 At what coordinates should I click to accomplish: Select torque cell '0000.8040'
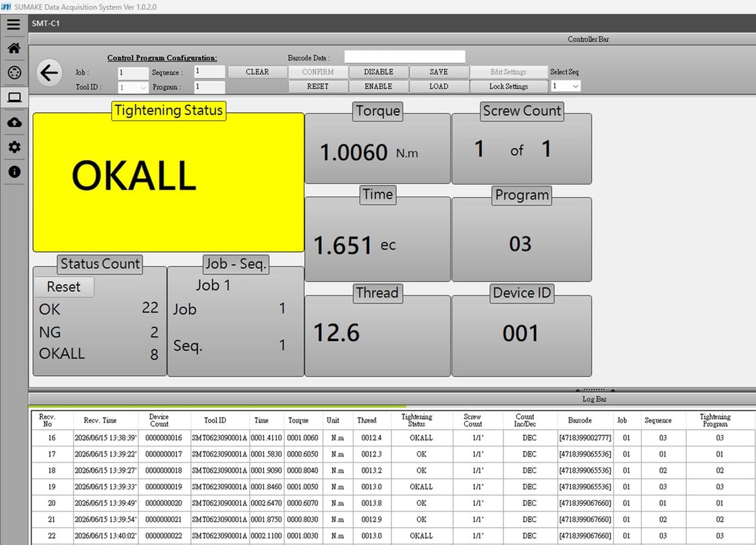click(303, 470)
